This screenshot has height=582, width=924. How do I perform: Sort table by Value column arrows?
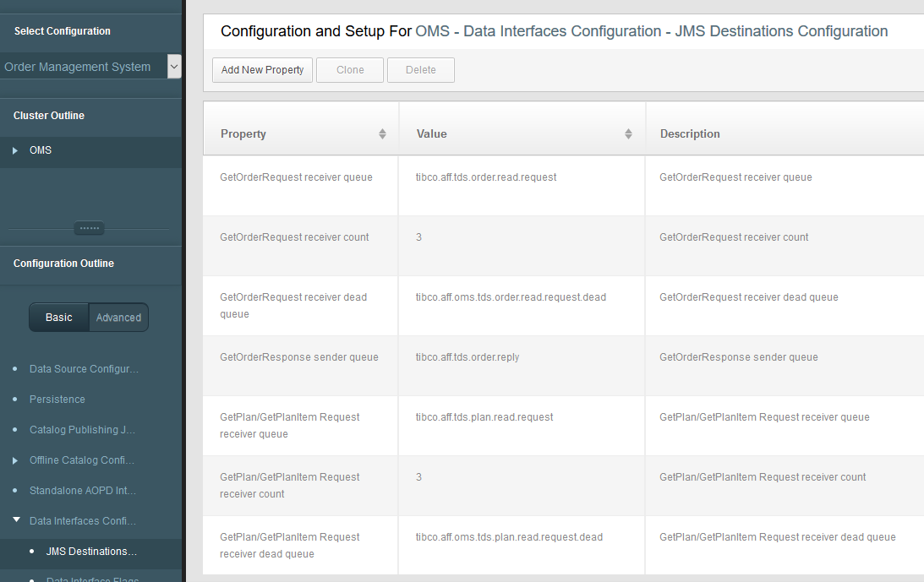[628, 134]
